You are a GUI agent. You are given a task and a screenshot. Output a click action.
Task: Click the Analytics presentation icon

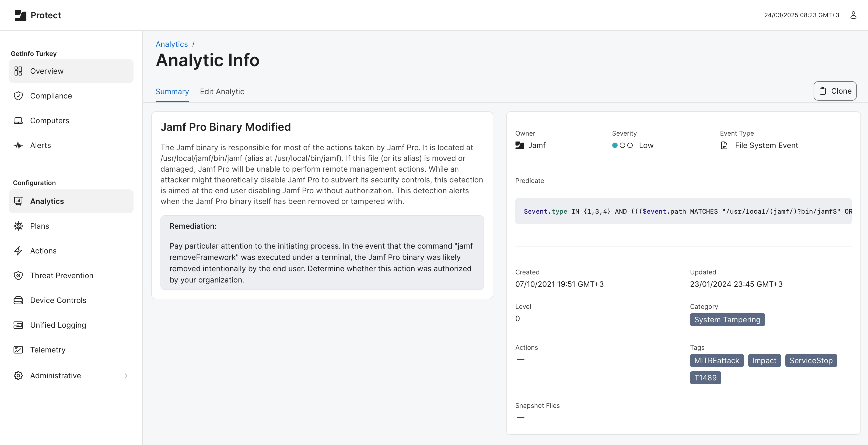(x=18, y=201)
